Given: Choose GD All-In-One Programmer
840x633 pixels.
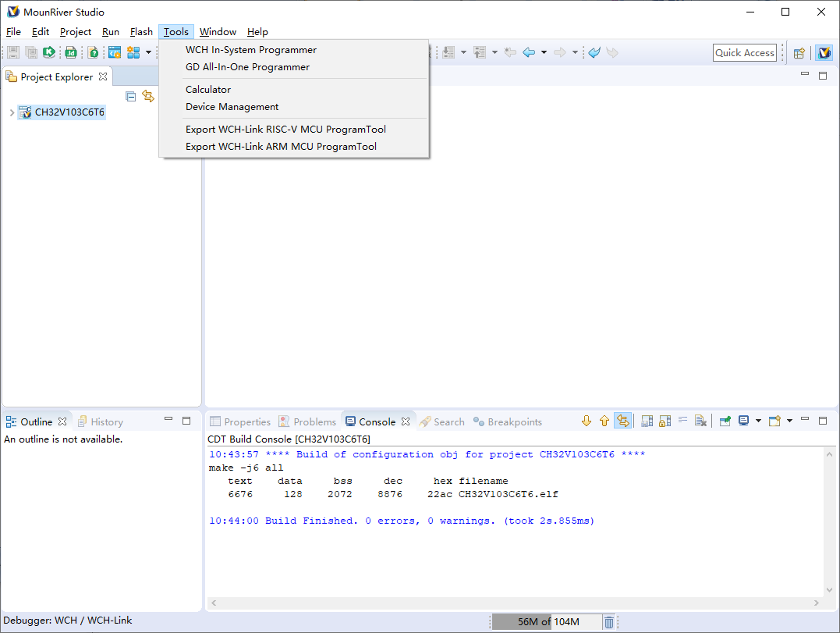Looking at the screenshot, I should click(x=293, y=67).
